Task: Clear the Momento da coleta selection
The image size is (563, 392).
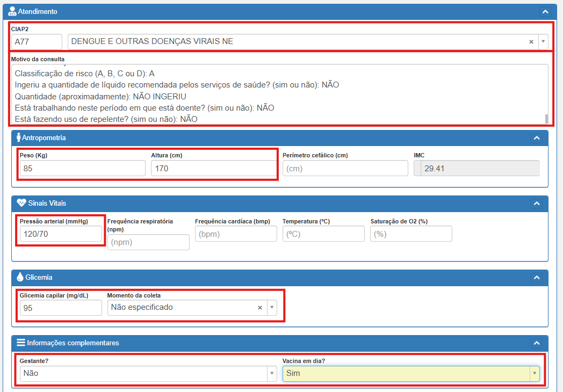Action: (x=260, y=308)
